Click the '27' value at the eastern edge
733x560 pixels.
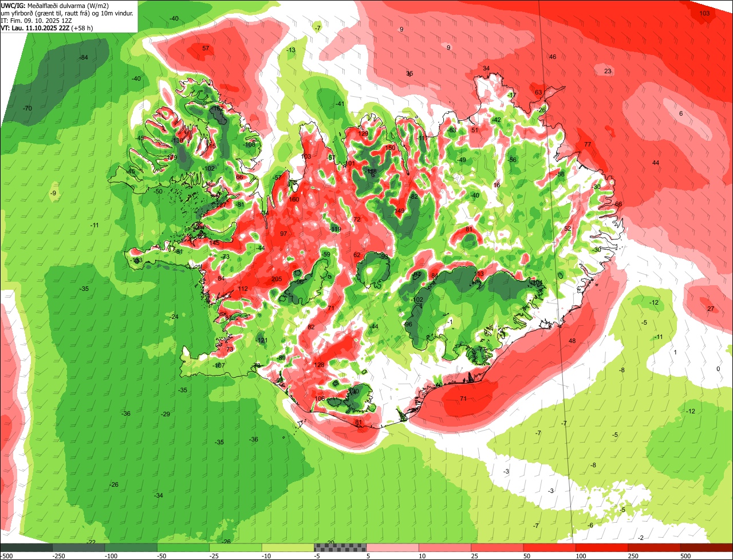click(711, 309)
